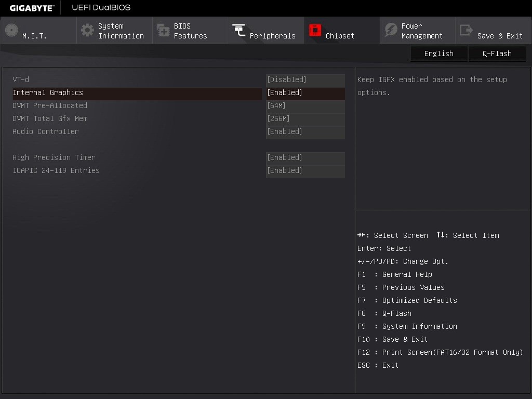Viewport: 532px width, 399px height.
Task: Click the F5 Previous Values hint
Action: tap(401, 287)
